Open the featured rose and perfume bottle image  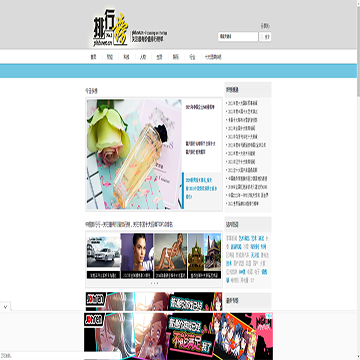click(x=134, y=154)
